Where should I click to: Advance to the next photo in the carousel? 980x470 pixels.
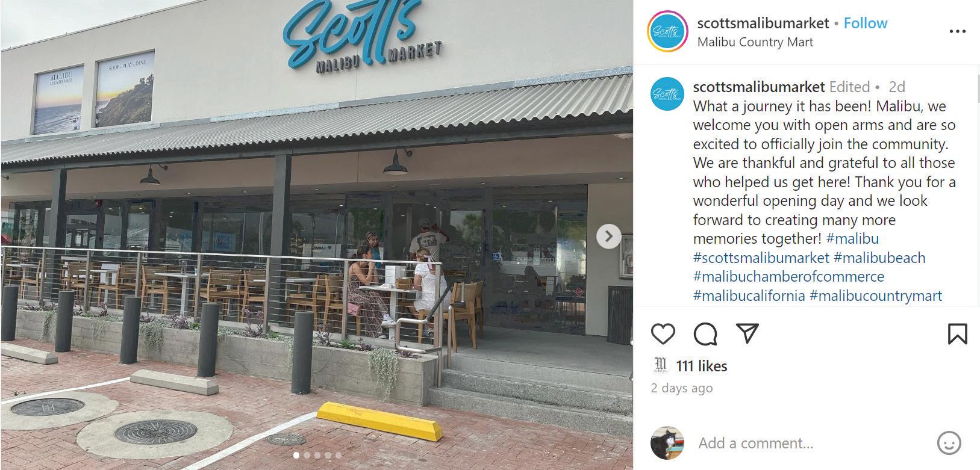608,236
